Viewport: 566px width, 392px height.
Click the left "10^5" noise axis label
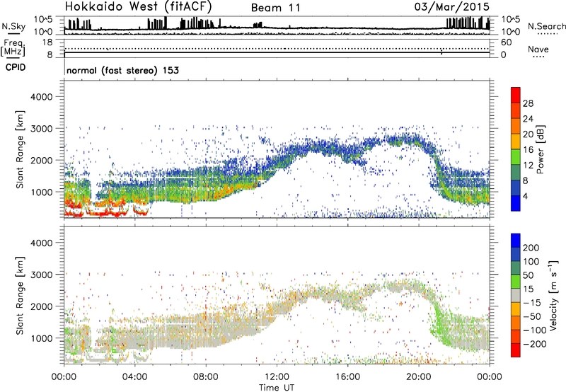coord(43,19)
